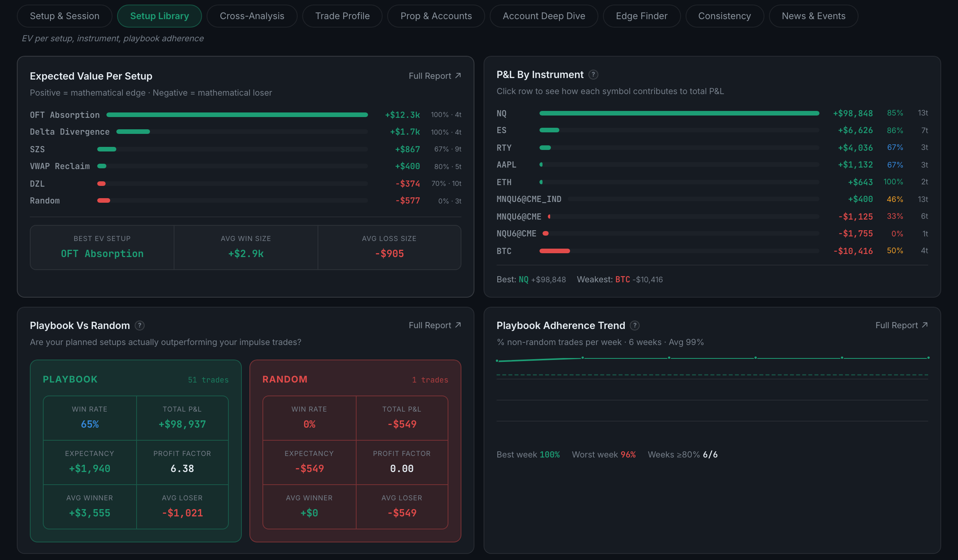
Task: Open Expected Value Per Setup full report
Action: click(x=435, y=76)
